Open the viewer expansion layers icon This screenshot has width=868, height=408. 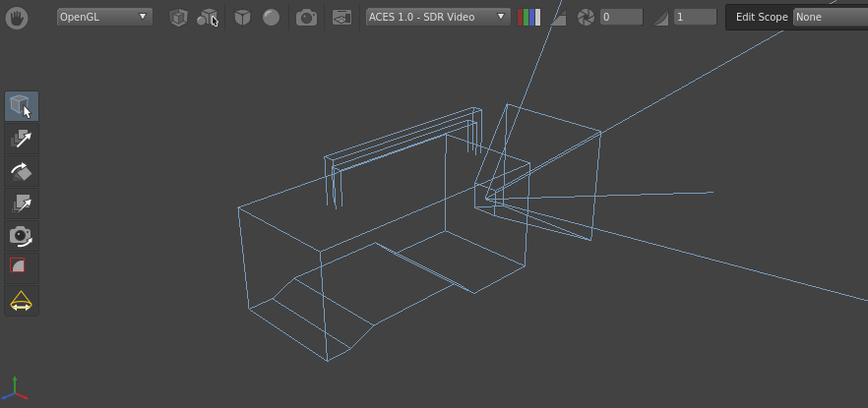tap(341, 17)
